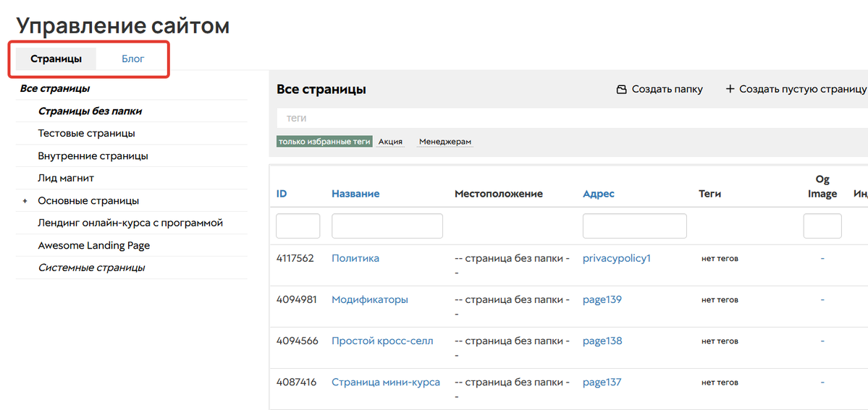
Task: Open page139 address link
Action: coord(602,300)
